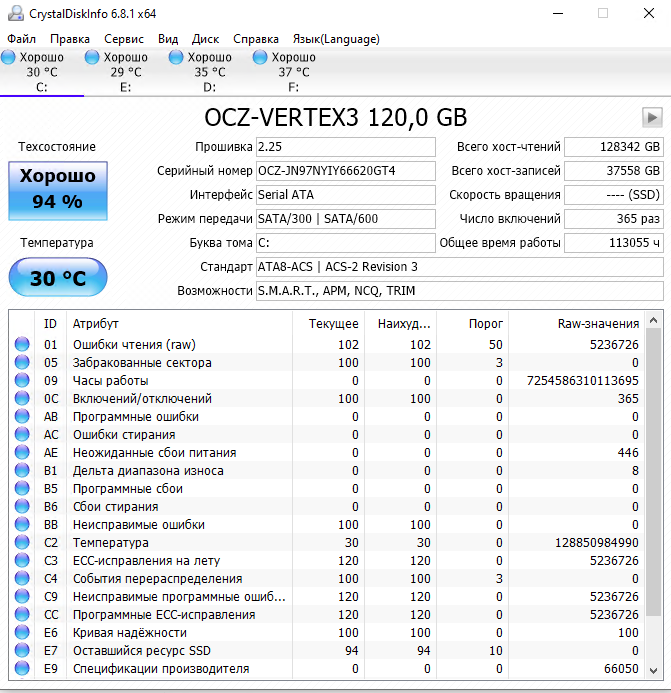Image resolution: width=671 pixels, height=693 pixels.
Task: Open the Диск menu
Action: (206, 39)
